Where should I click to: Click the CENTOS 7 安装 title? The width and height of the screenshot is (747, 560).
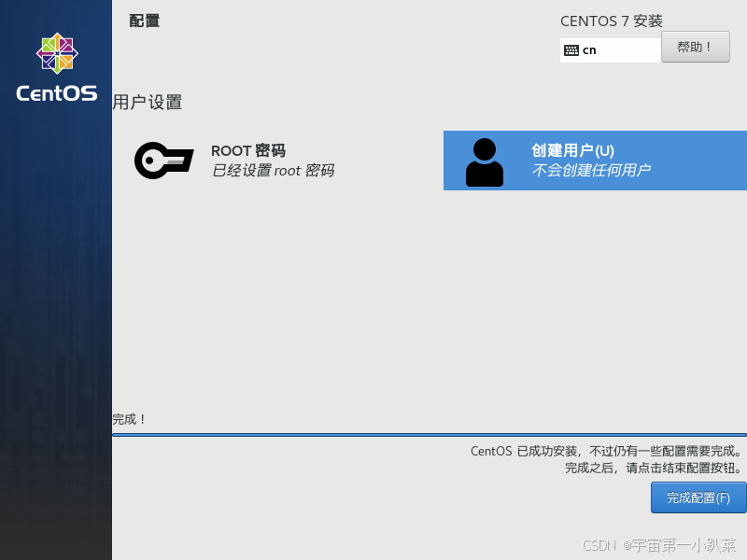[612, 21]
